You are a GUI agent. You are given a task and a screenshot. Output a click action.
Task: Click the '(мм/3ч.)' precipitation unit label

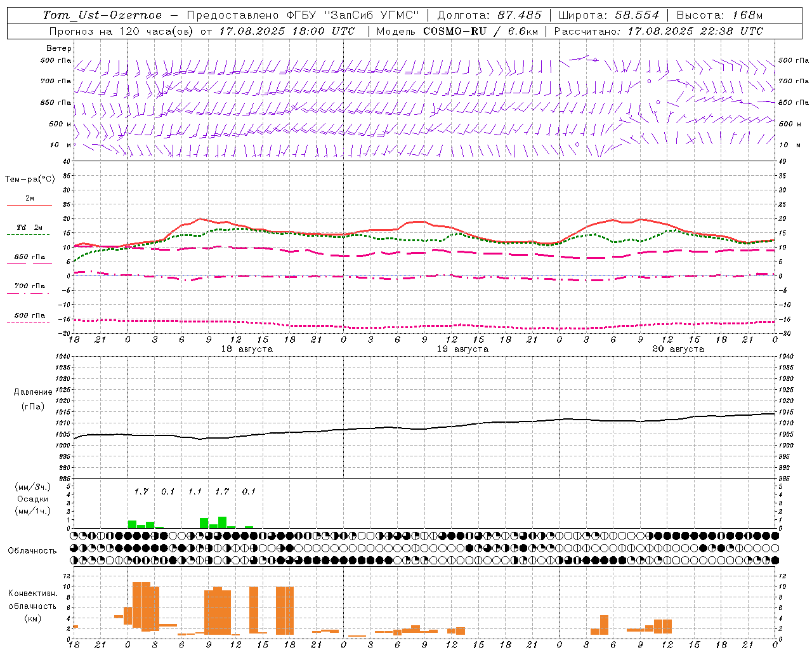pyautogui.click(x=33, y=487)
